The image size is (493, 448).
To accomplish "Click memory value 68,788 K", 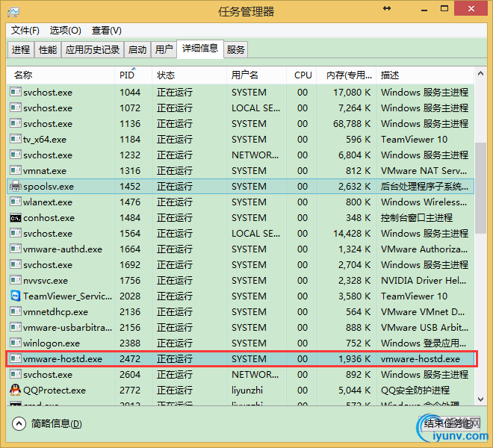I will (352, 123).
